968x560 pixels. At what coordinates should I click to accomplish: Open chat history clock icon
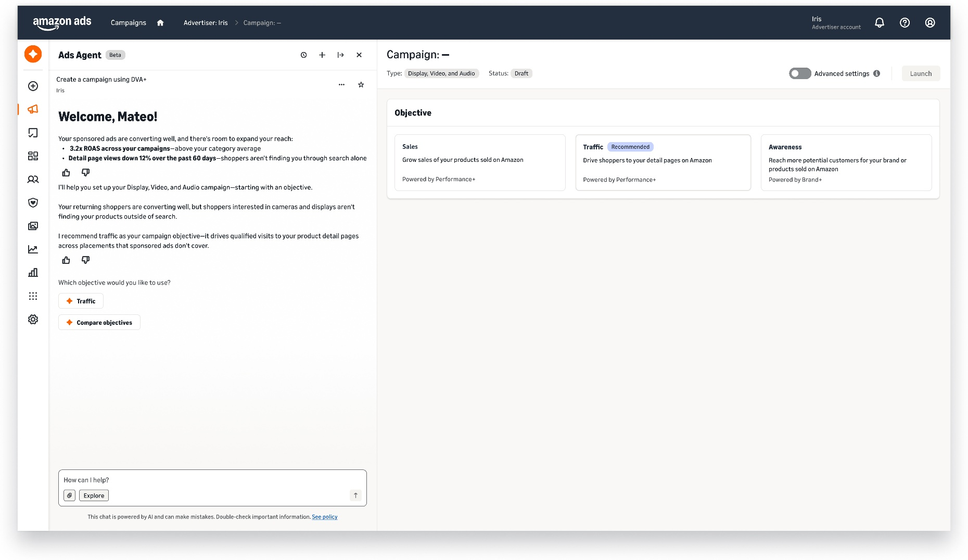tap(303, 55)
